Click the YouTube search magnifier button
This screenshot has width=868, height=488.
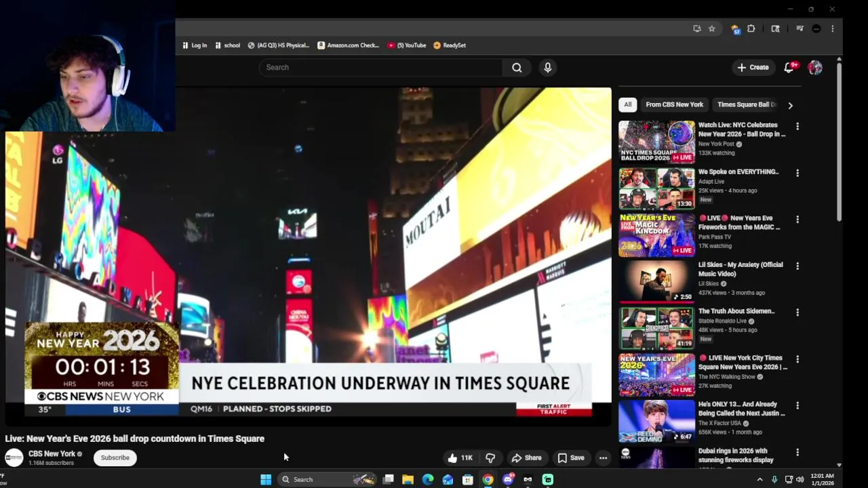pyautogui.click(x=517, y=68)
